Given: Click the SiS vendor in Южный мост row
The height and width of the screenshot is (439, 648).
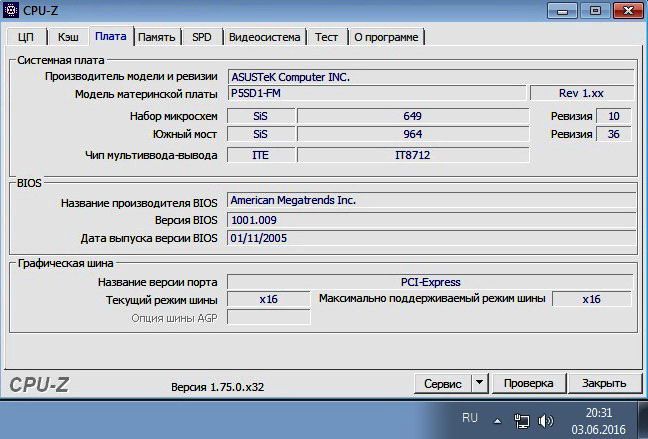Looking at the screenshot, I should (x=261, y=134).
